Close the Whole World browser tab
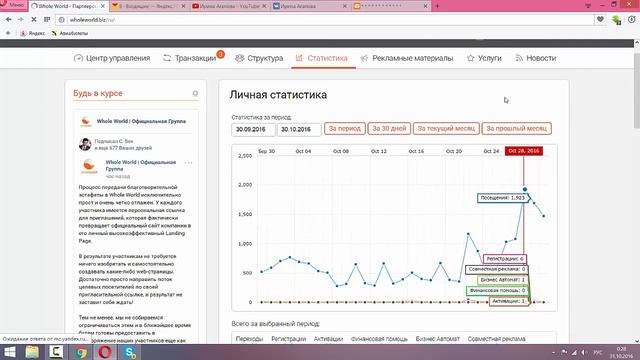Screen dimensions: 640x360 (x=103, y=6)
